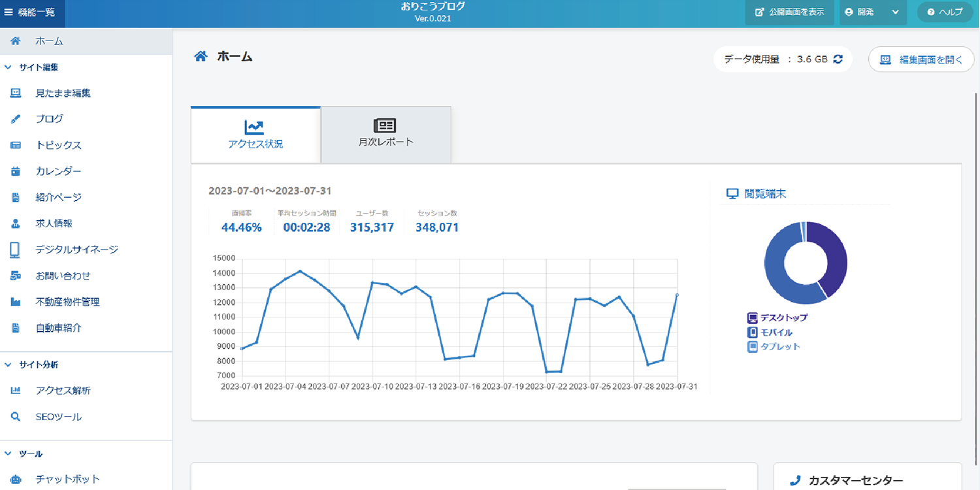
Task: Click the 直帰率 value 44.46%
Action: point(241,227)
